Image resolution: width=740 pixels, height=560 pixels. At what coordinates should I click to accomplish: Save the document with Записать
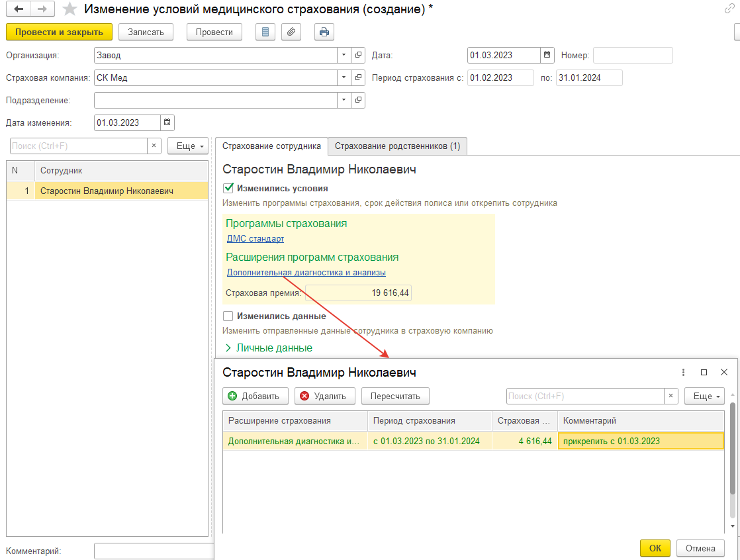tap(146, 32)
